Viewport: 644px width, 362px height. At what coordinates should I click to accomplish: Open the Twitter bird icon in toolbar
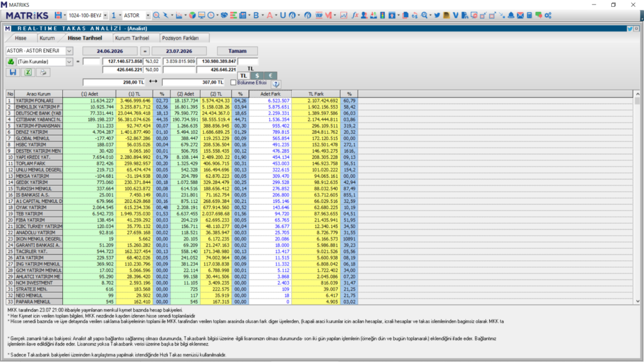437,15
